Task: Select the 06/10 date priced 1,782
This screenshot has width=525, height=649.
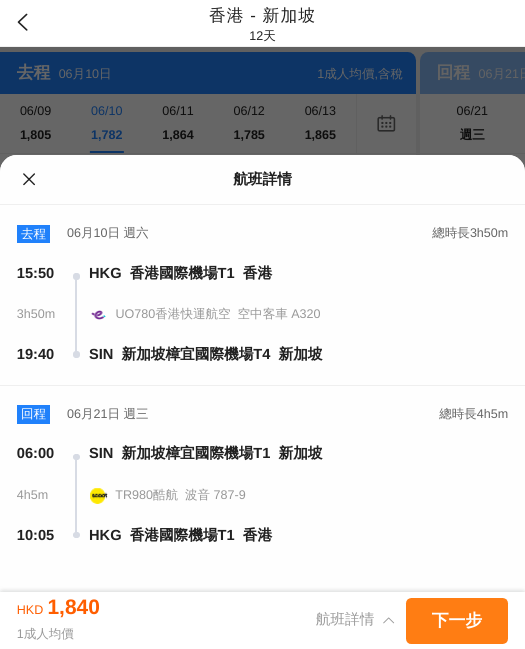Action: 107,123
